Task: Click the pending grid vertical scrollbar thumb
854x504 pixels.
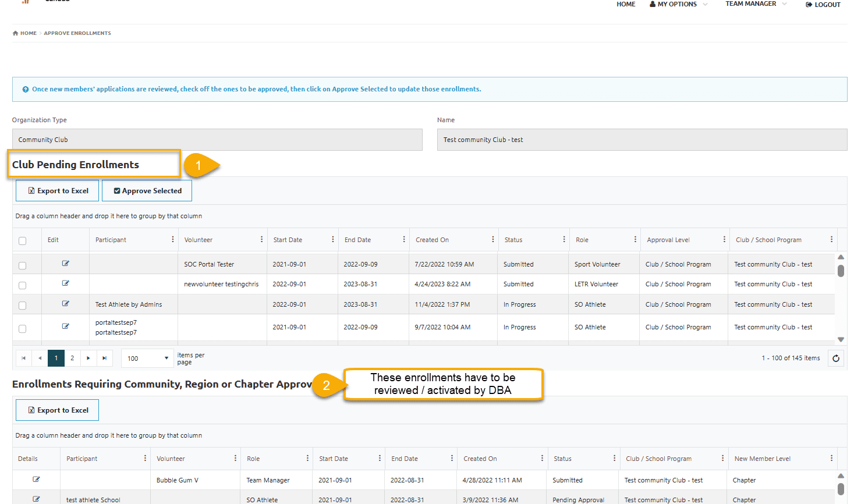Action: pyautogui.click(x=841, y=271)
